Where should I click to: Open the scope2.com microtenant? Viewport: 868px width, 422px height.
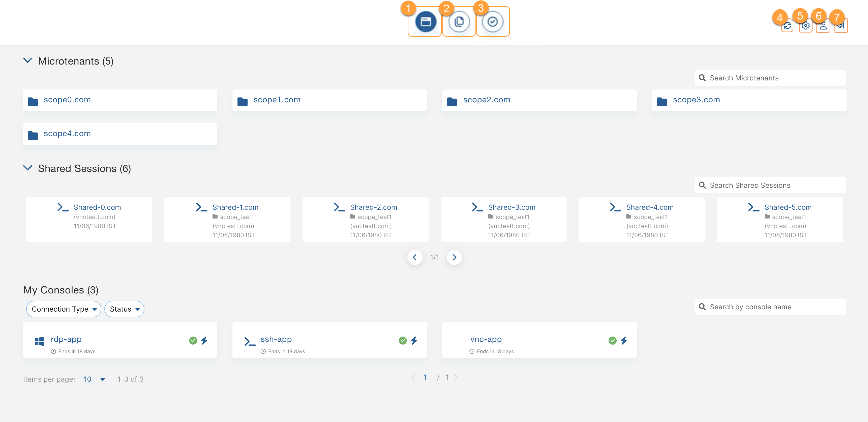click(486, 99)
